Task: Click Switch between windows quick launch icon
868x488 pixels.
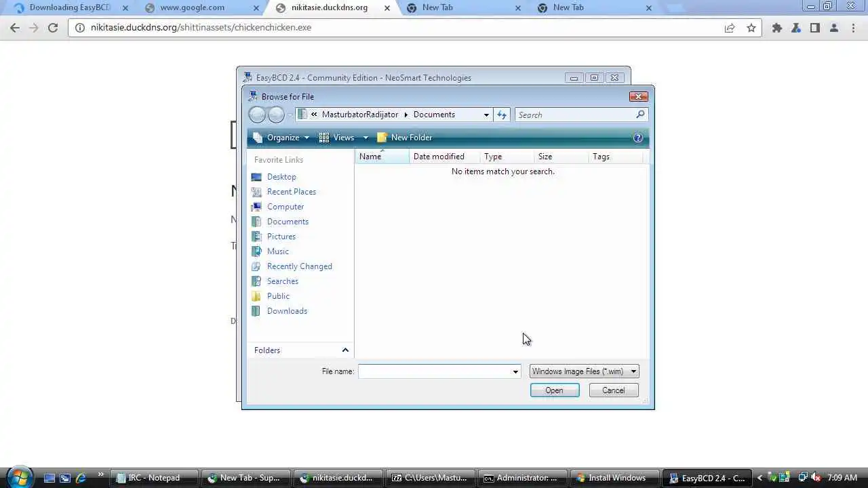Action: point(65,478)
